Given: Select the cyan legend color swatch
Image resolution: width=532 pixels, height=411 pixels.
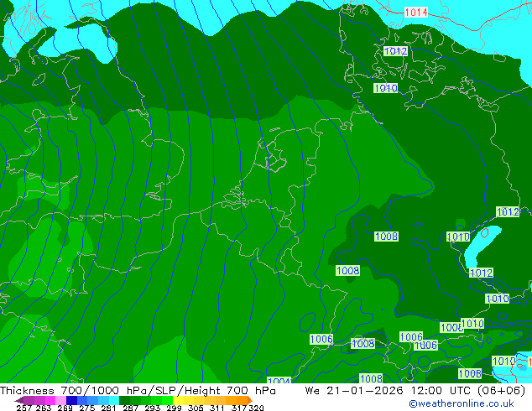Looking at the screenshot, I should [114, 400].
